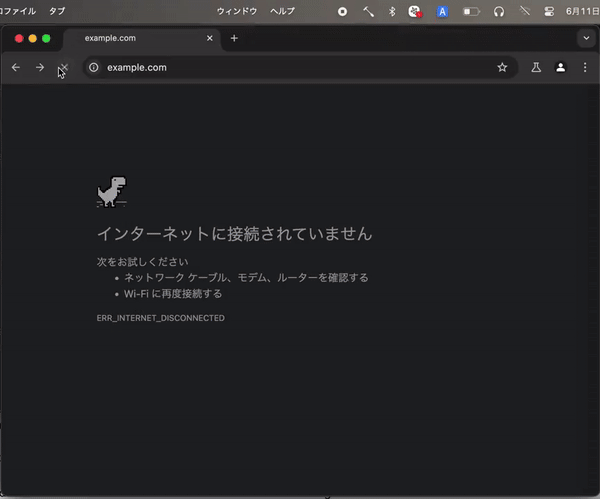Open Chrome's three-dot menu
Screen dimensions: 600x499
[585, 68]
